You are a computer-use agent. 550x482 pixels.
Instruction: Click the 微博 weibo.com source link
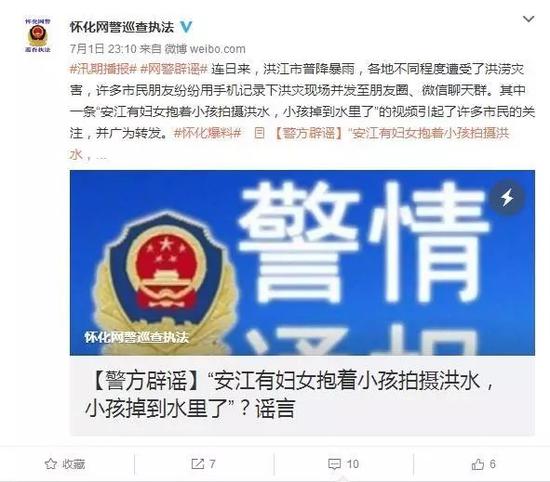[x=205, y=49]
